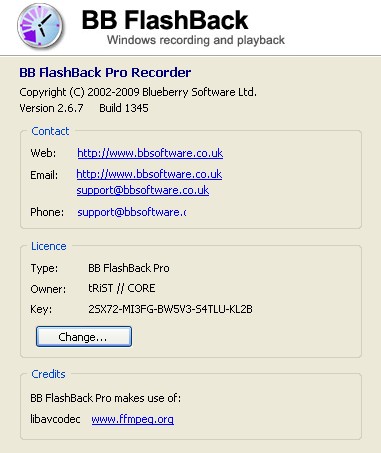The height and width of the screenshot is (453, 381).
Task: Click the Build 1345 text
Action: click(124, 108)
